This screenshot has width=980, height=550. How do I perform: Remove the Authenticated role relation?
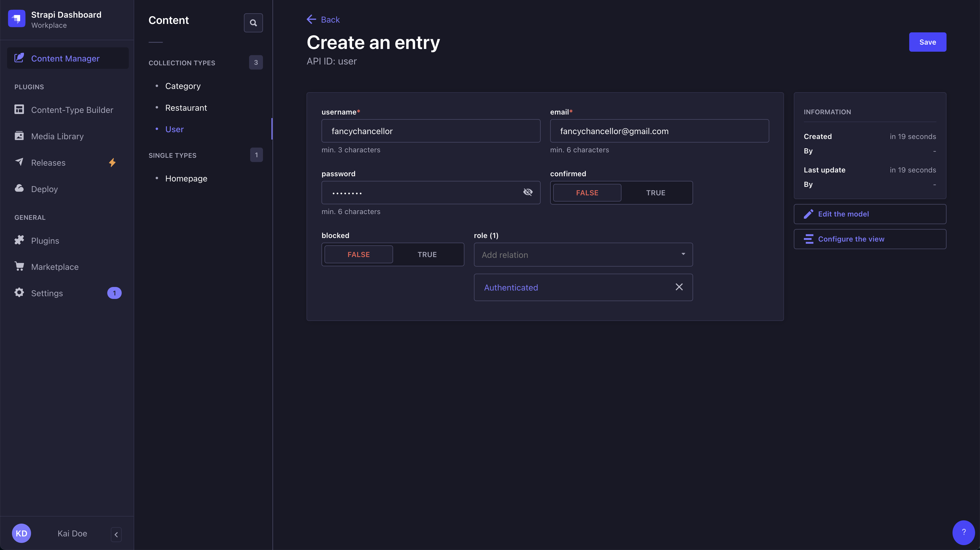tap(679, 287)
